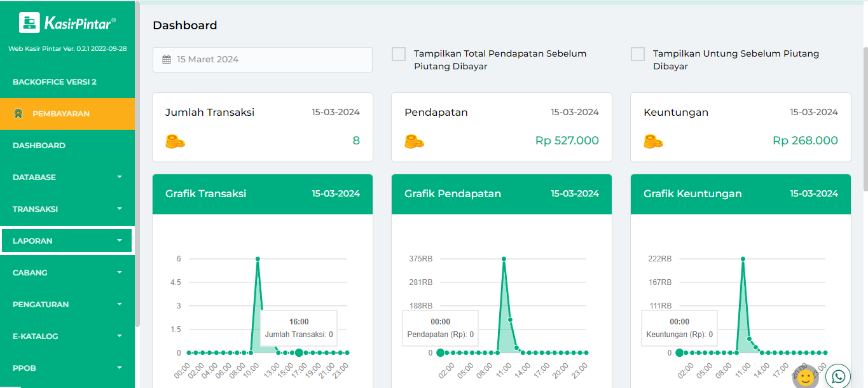868x388 pixels.
Task: Expand the Laporan menu
Action: coord(67,241)
